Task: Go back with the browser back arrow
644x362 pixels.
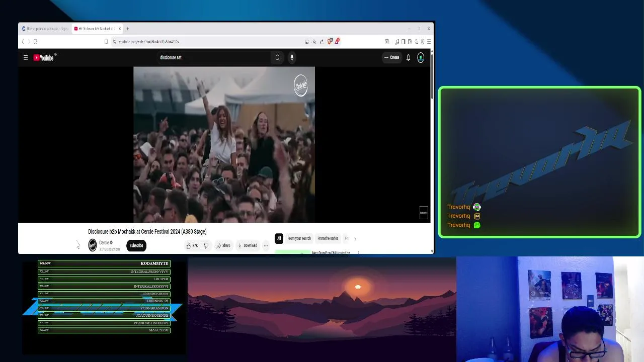Action: 23,42
